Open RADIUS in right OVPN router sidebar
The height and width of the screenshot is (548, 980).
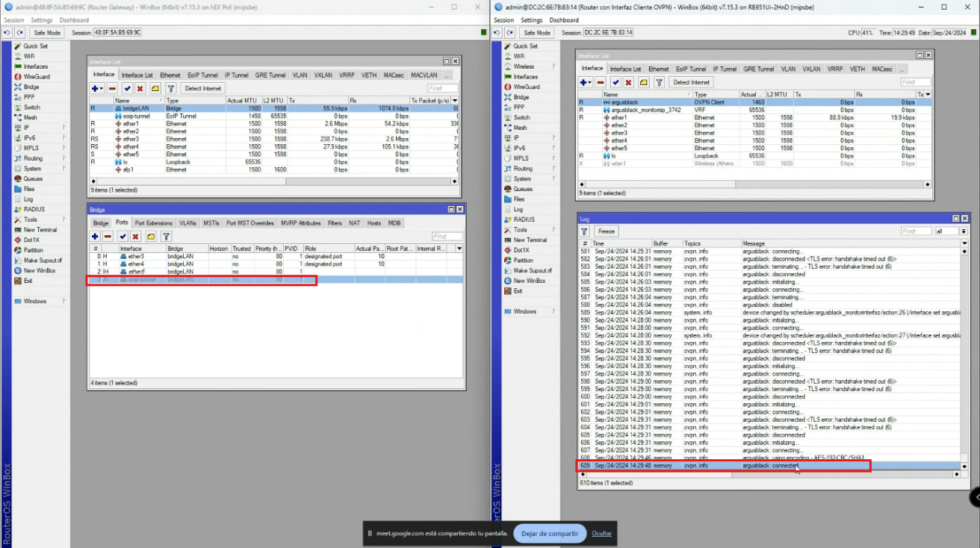point(524,219)
